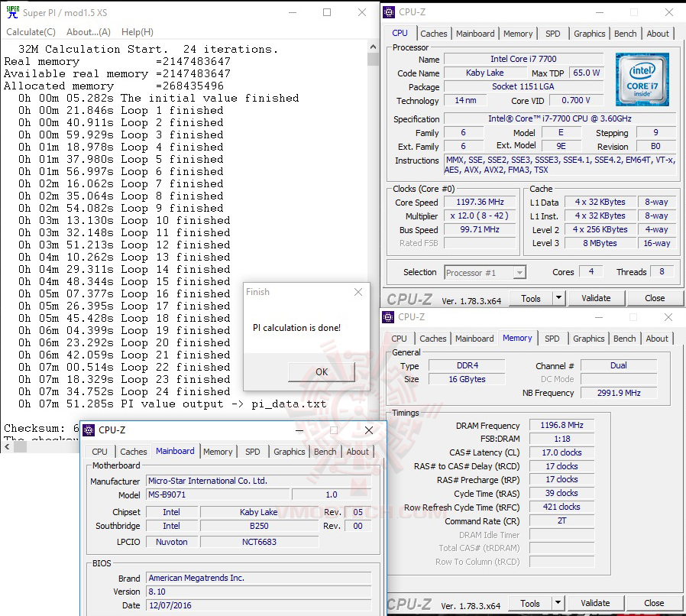This screenshot has height=616, width=686.
Task: Switch to Mainboard tab in Memory CPU-Z window
Action: coord(474,339)
